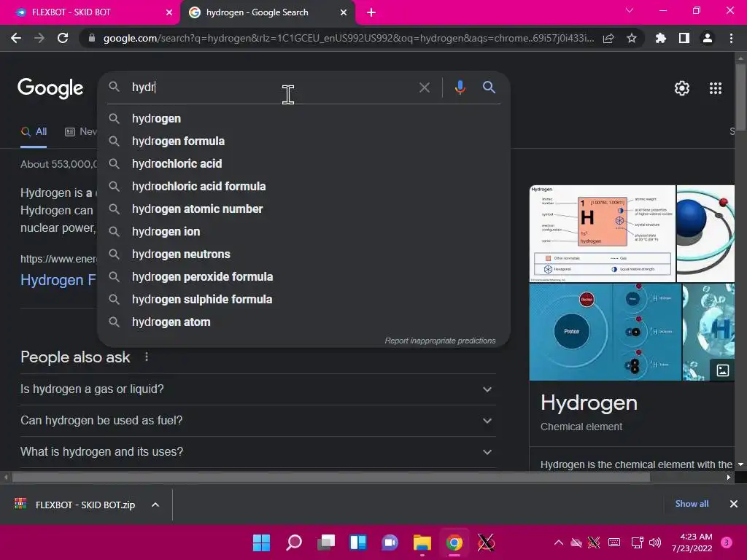Click the Chrome taskbar icon

(454, 542)
